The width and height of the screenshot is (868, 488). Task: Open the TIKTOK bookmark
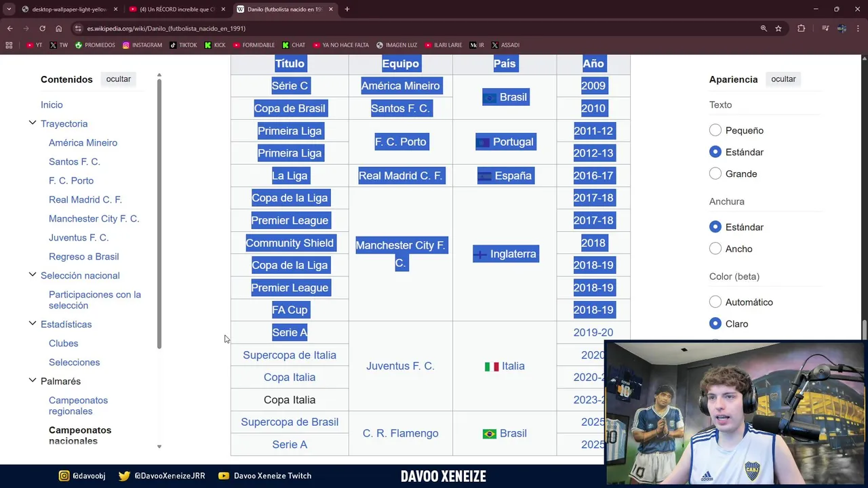coord(183,45)
